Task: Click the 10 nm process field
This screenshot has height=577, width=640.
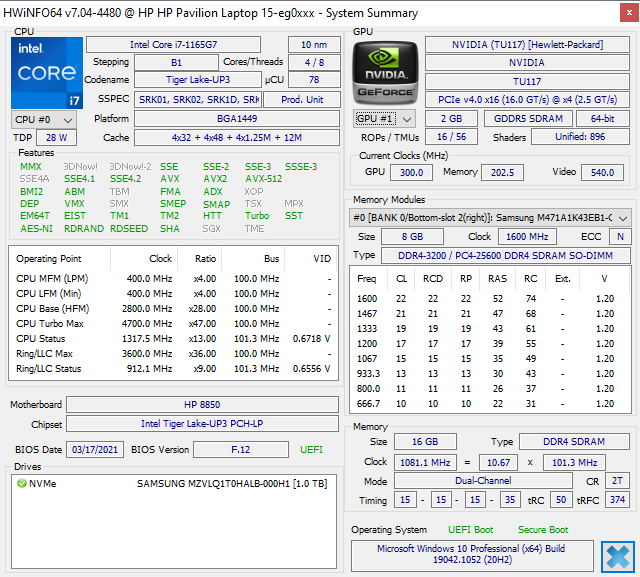Action: point(314,44)
